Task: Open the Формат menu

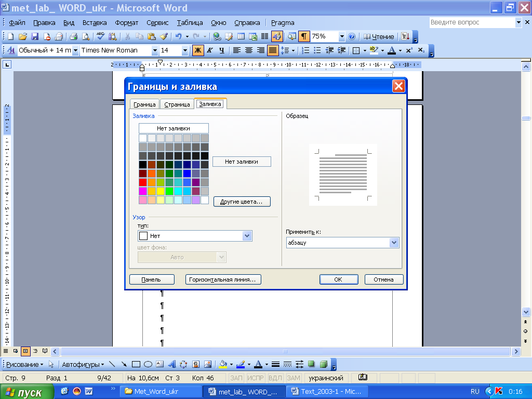Action: (127, 23)
